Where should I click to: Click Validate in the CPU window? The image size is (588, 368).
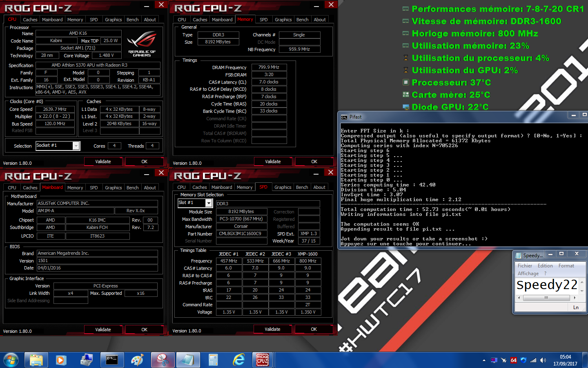[x=103, y=162]
